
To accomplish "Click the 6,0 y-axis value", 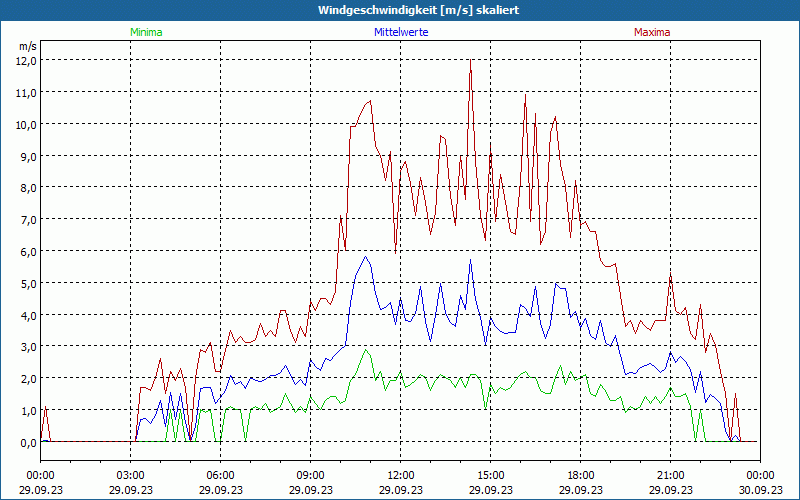I will (30, 252).
